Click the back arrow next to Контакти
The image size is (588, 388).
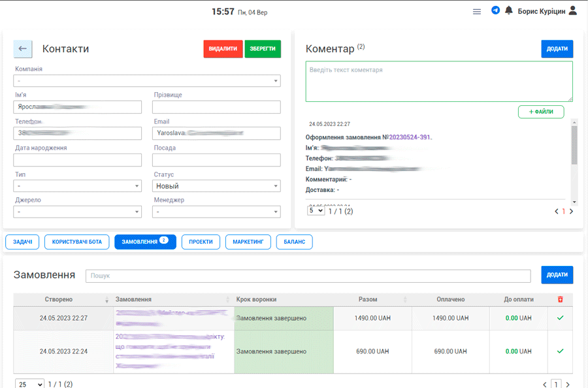click(23, 49)
